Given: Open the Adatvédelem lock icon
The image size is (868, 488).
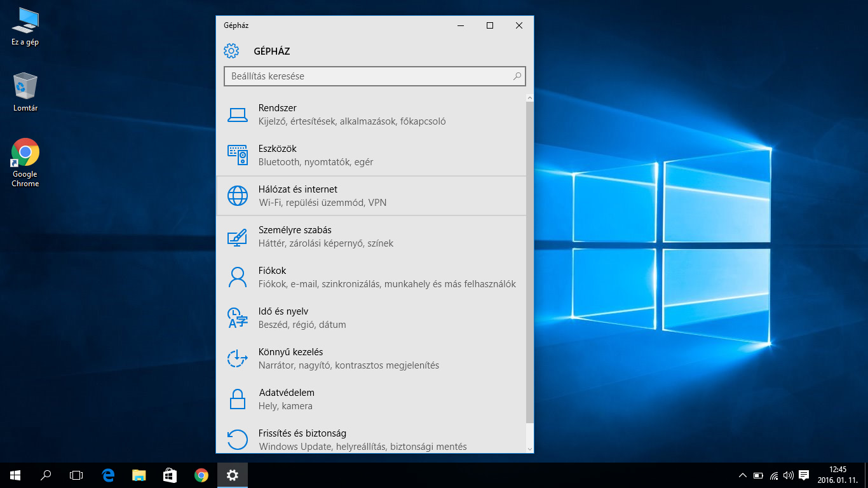Looking at the screenshot, I should (237, 399).
